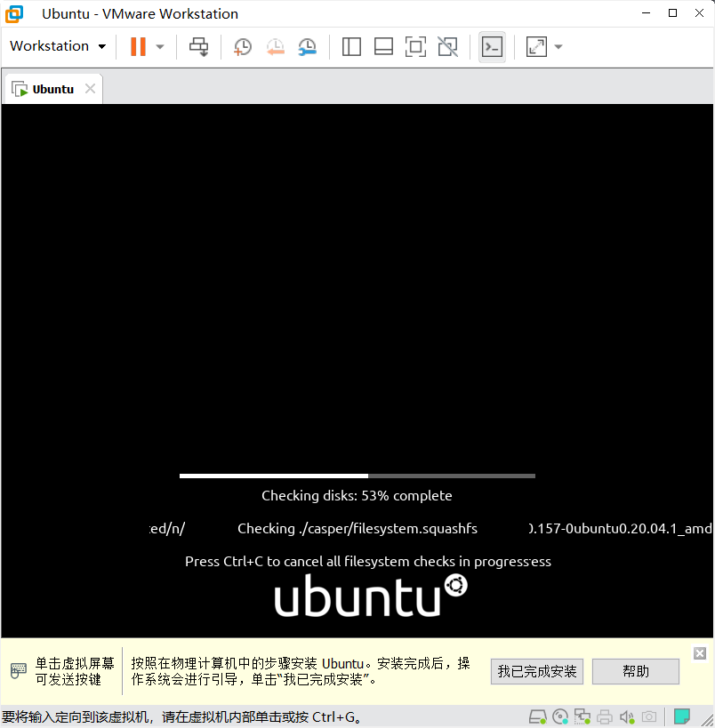Pause the virtual machine

tap(138, 46)
